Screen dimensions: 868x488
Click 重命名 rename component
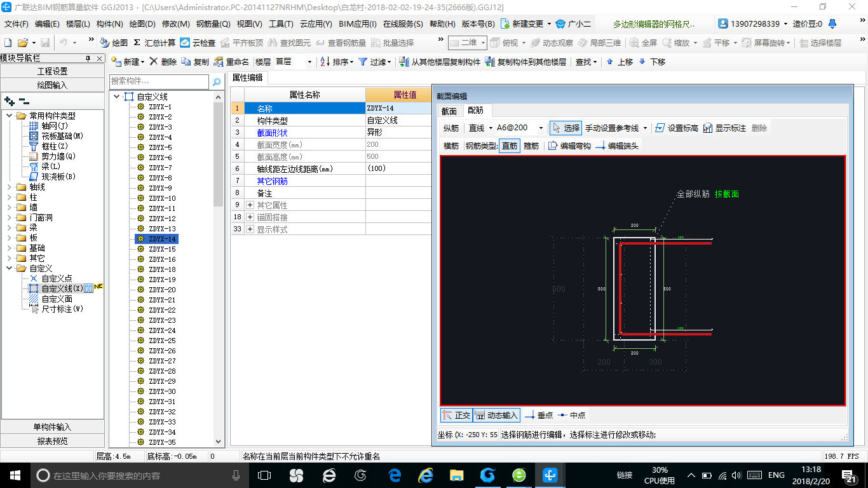coord(231,62)
